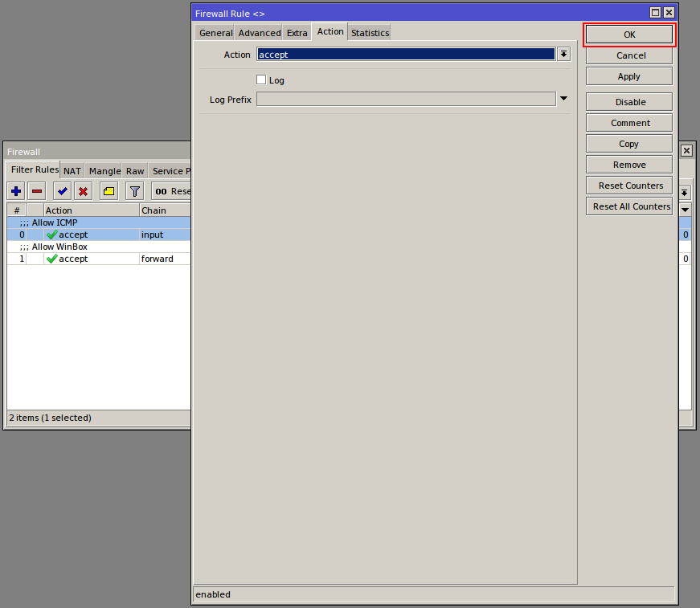Click the Reset Counters toolbar button in Firewall window
This screenshot has height=608, width=700.
pyautogui.click(x=172, y=191)
